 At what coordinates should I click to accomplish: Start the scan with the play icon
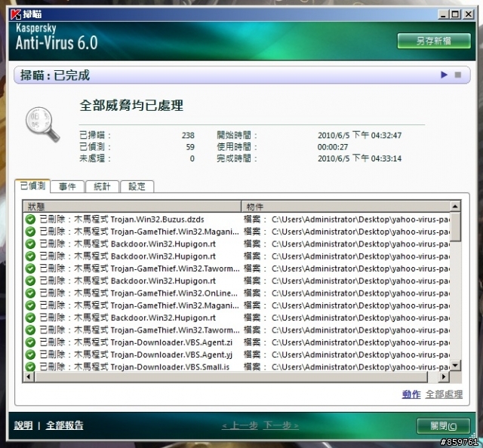click(444, 75)
